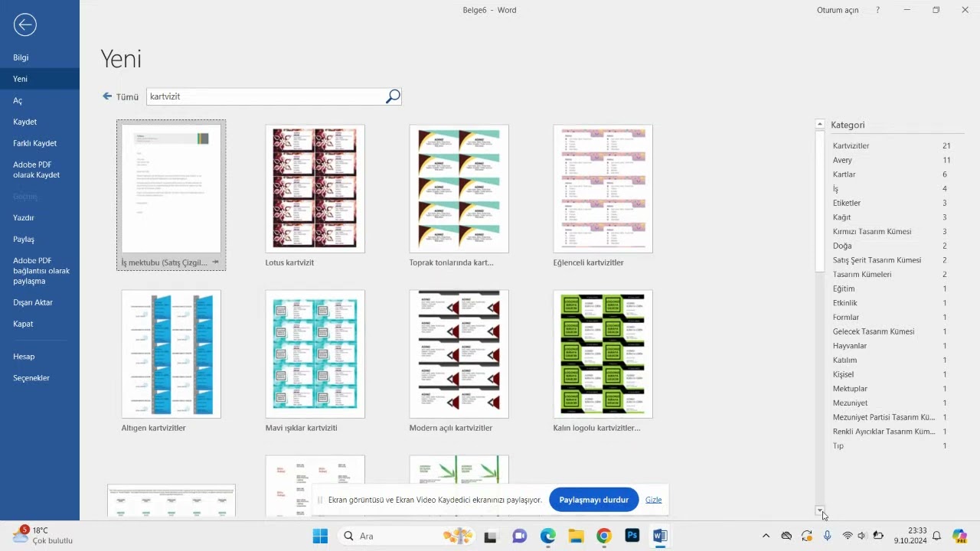The height and width of the screenshot is (551, 980).
Task: Open the Task View taskbar icon
Action: pos(490,536)
